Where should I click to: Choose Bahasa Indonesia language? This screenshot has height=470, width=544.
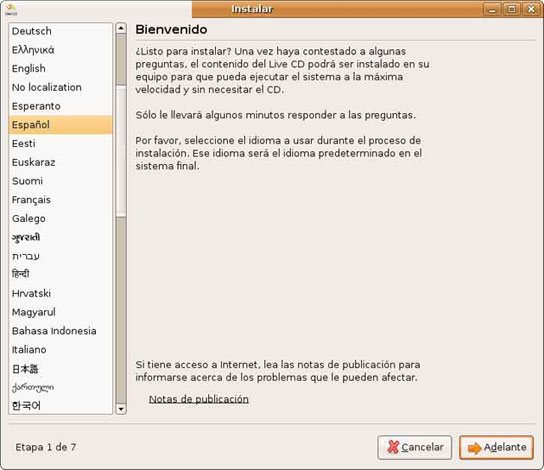tap(61, 331)
